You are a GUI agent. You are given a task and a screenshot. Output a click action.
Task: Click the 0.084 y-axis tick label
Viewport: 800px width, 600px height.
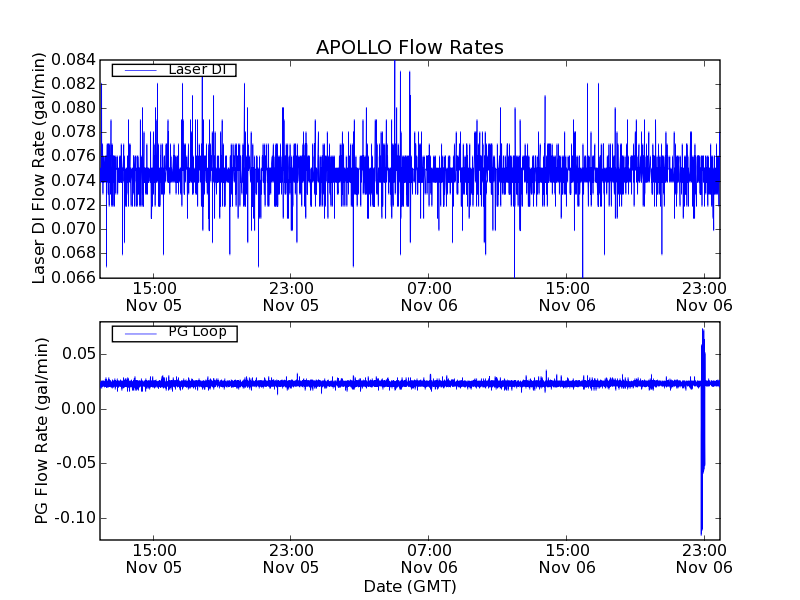pos(73,60)
